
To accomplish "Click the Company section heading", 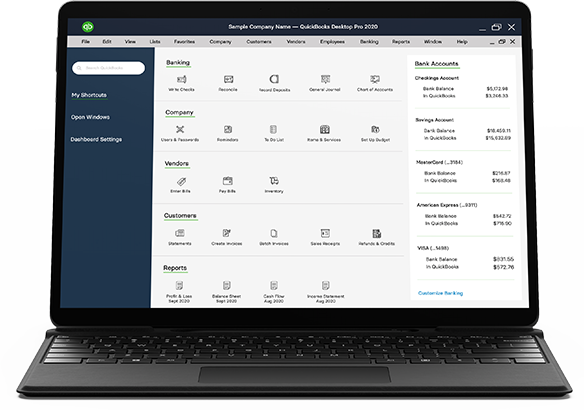I will (x=179, y=112).
